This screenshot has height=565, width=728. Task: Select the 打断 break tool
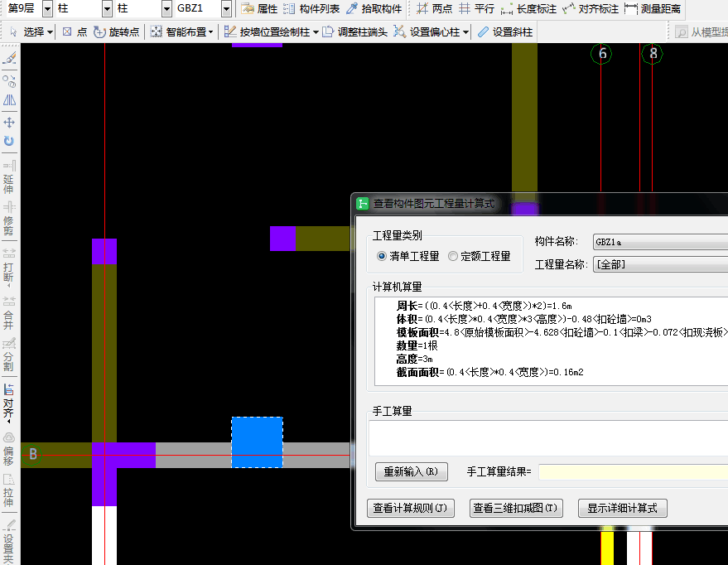click(9, 266)
